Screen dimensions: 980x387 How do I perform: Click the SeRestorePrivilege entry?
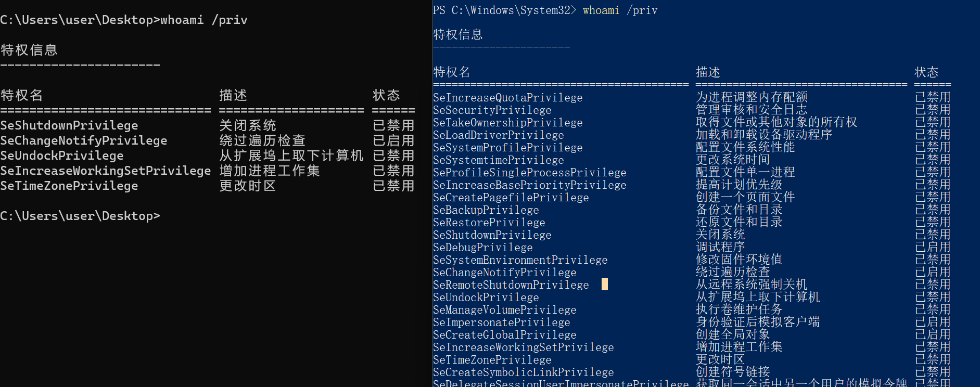tap(489, 223)
